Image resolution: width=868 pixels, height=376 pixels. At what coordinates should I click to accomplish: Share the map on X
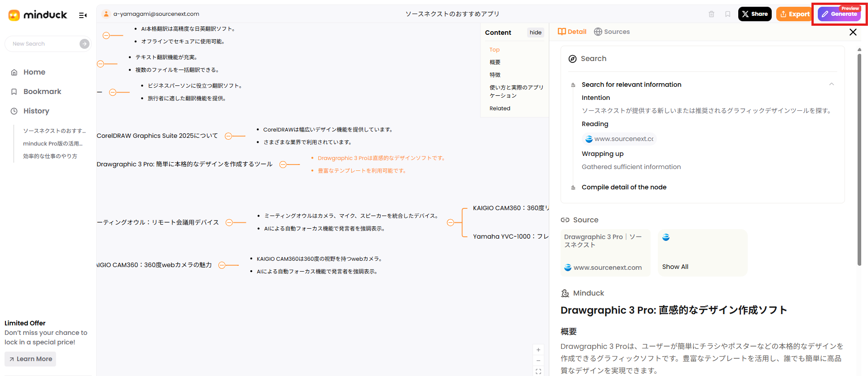click(755, 14)
